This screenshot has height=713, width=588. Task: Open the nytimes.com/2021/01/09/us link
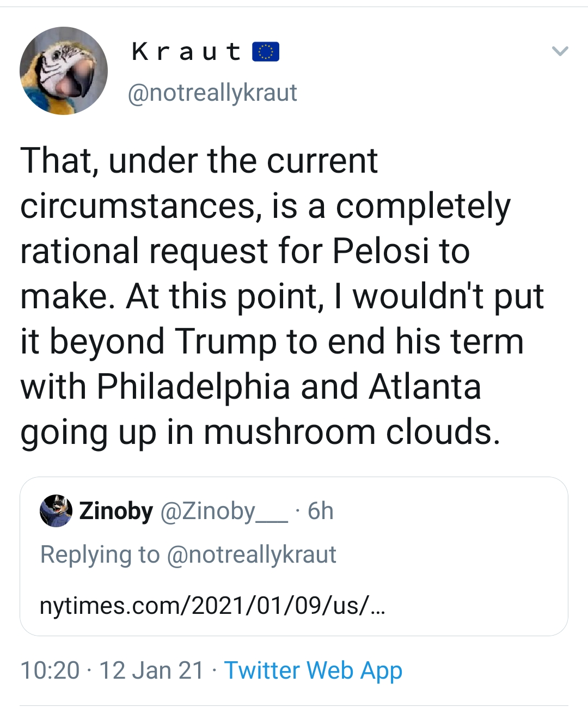212,605
